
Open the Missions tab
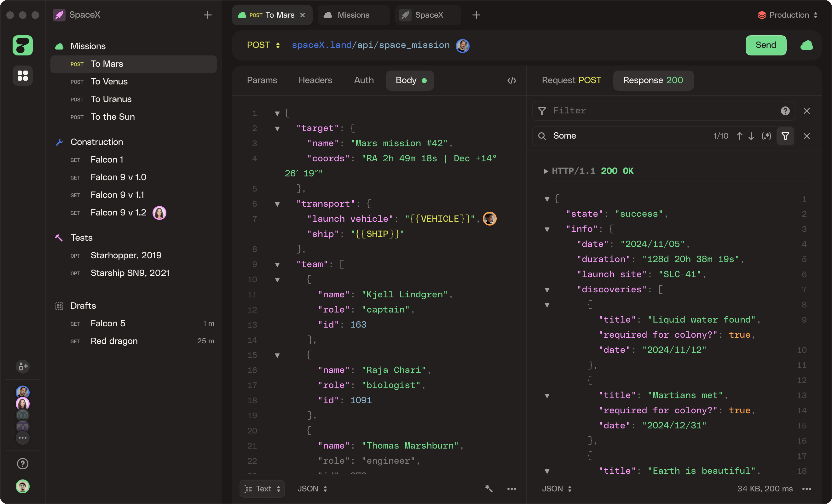[353, 15]
